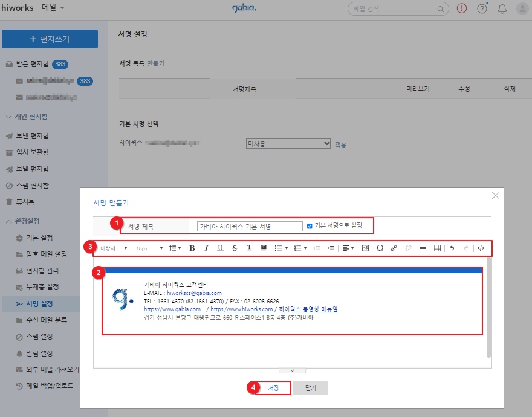Insert an image into the signature
The width and height of the screenshot is (532, 417).
point(365,248)
